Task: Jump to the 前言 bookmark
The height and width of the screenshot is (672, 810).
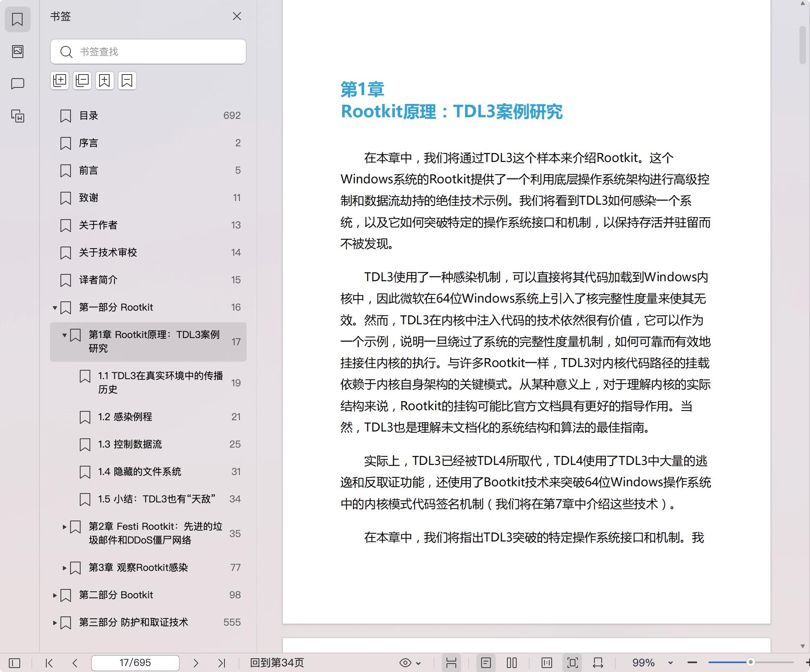Action: (x=148, y=170)
